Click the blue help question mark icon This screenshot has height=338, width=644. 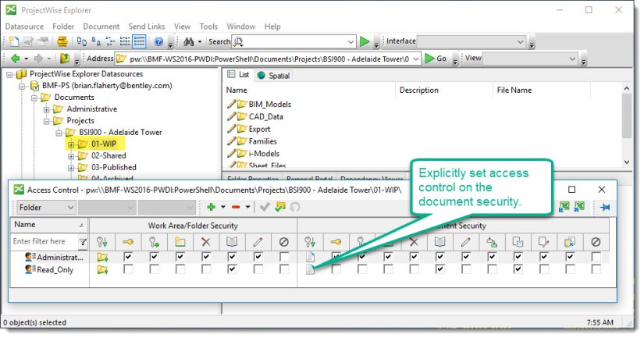(x=158, y=41)
